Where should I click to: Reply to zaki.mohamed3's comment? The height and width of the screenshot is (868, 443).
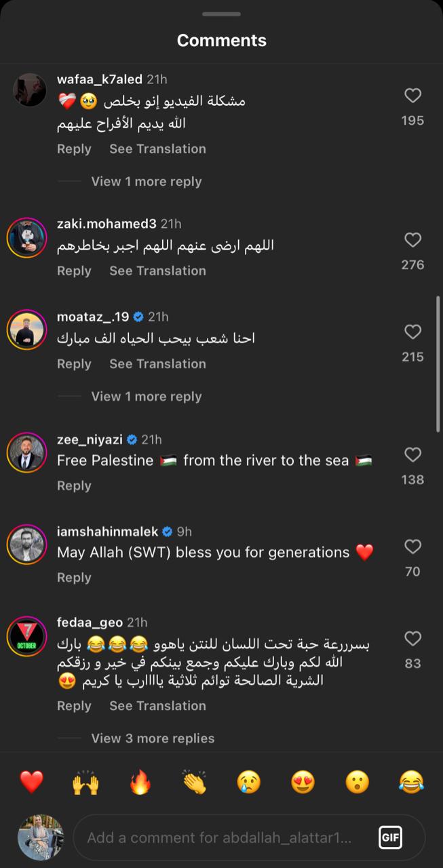[74, 271]
